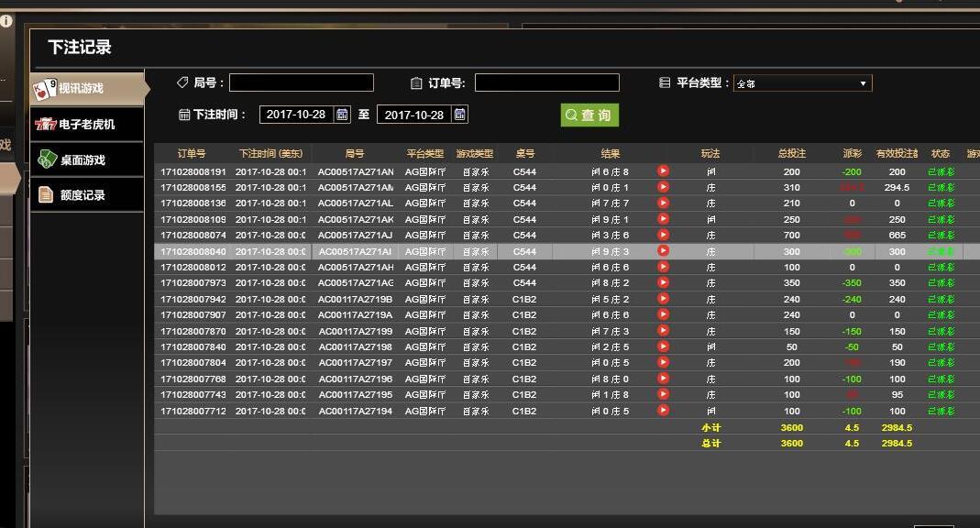Open the end date calendar picker
Viewport: 980px width, 528px height.
click(459, 115)
